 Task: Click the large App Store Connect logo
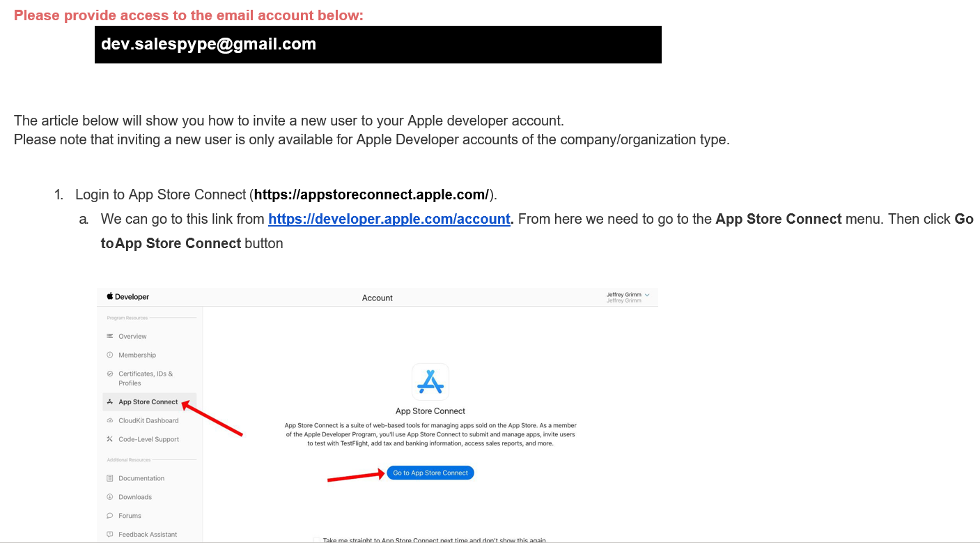coord(430,382)
